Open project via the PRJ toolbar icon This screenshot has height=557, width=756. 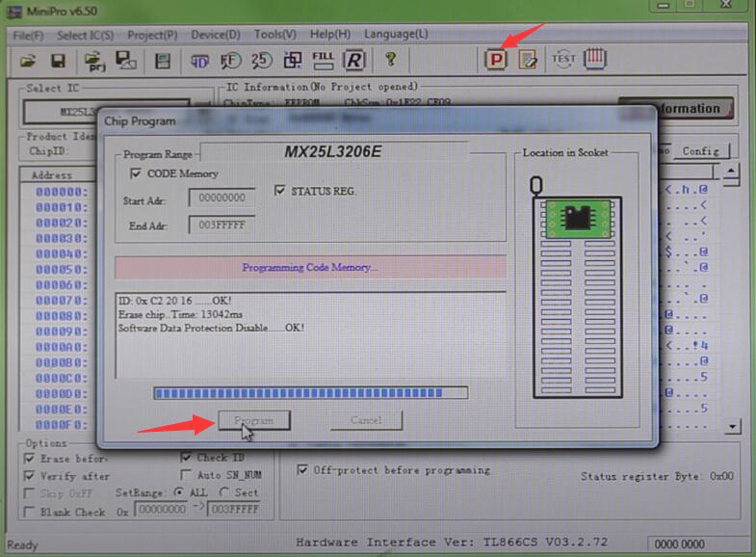tap(95, 61)
